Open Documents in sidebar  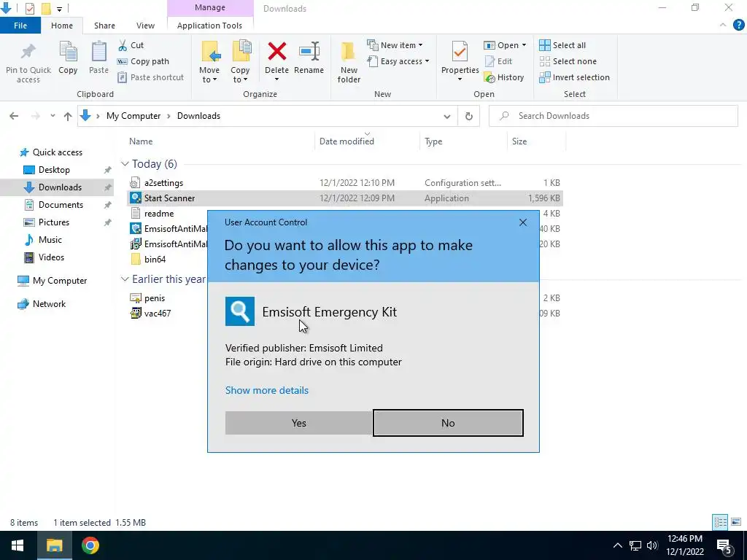(x=61, y=205)
